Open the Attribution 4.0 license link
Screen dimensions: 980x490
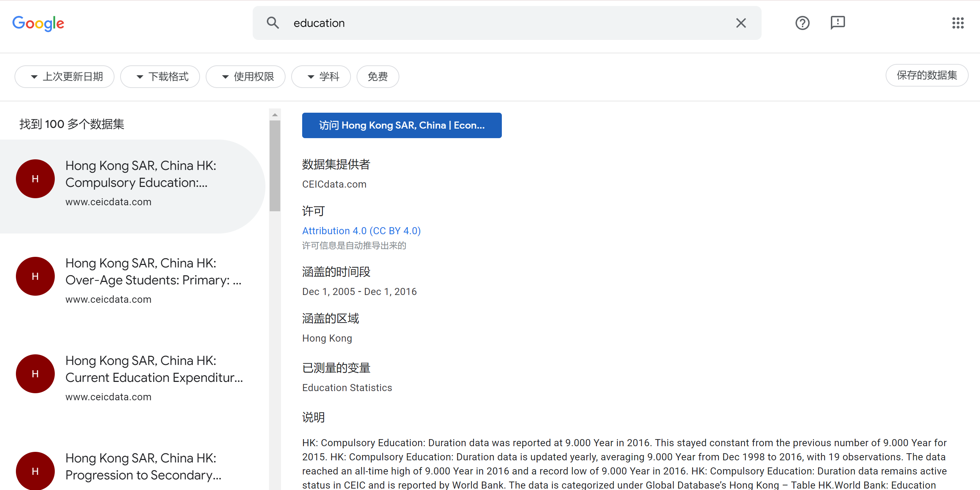(x=361, y=231)
